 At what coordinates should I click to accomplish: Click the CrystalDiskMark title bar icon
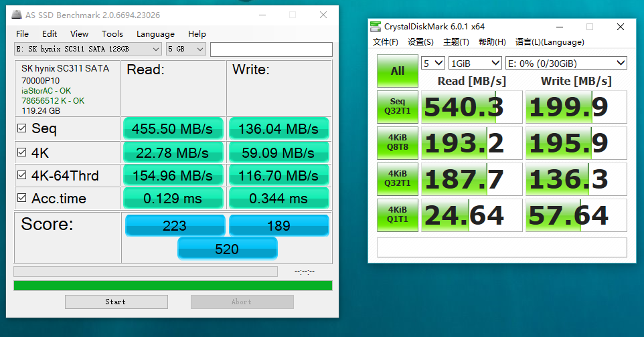[376, 26]
